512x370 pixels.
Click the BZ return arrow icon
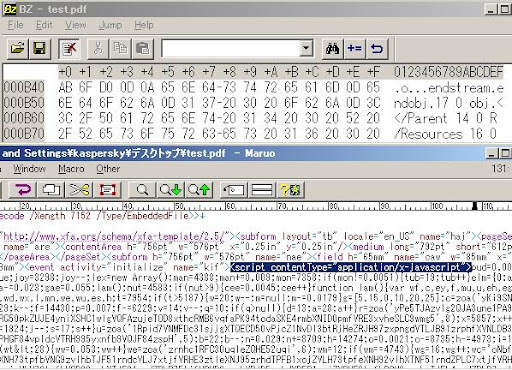click(377, 49)
